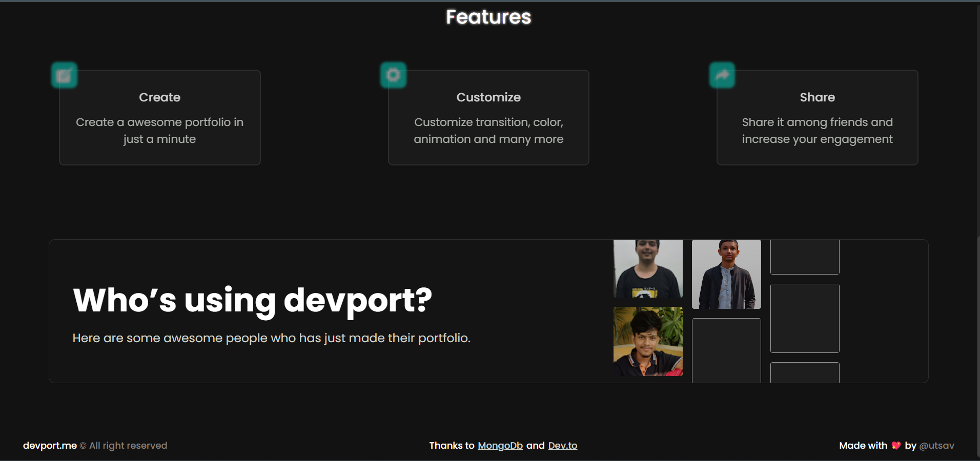Viewport: 980px width, 461px height.
Task: Click the portrait of the man in gray jacket
Action: pos(726,274)
